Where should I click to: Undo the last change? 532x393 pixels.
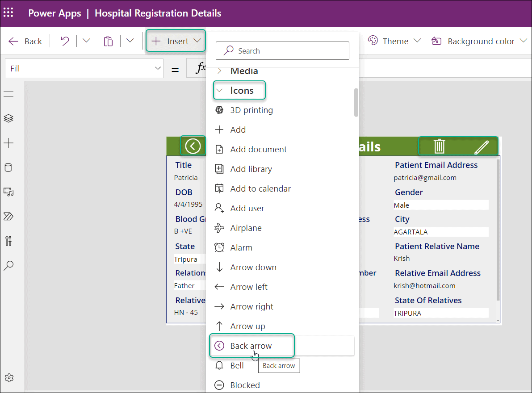tap(64, 41)
